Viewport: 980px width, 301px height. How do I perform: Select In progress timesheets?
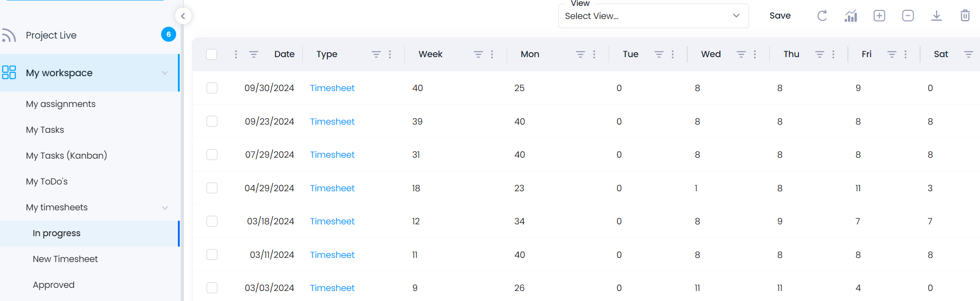point(56,233)
